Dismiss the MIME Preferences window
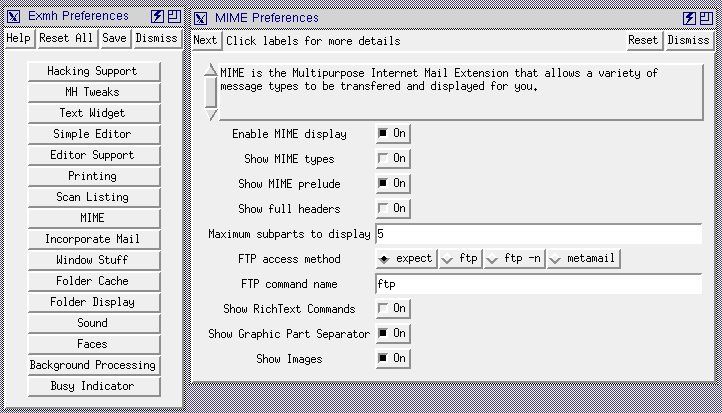The image size is (722, 413). pos(688,41)
